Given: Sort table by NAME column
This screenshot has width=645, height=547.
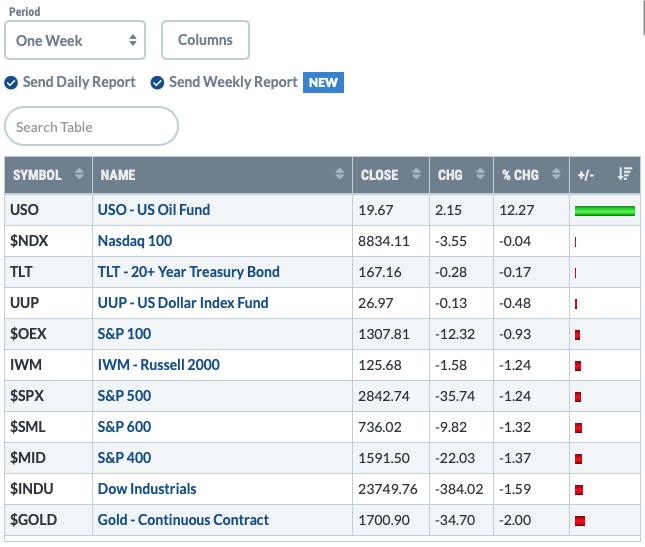Looking at the screenshot, I should (x=223, y=175).
